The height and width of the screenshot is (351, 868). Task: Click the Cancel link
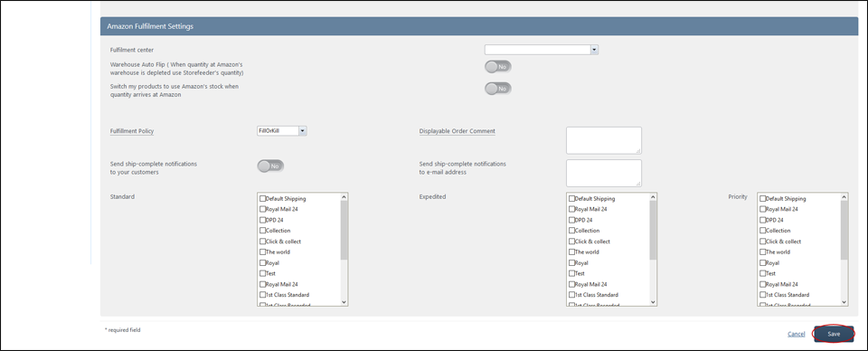(796, 334)
